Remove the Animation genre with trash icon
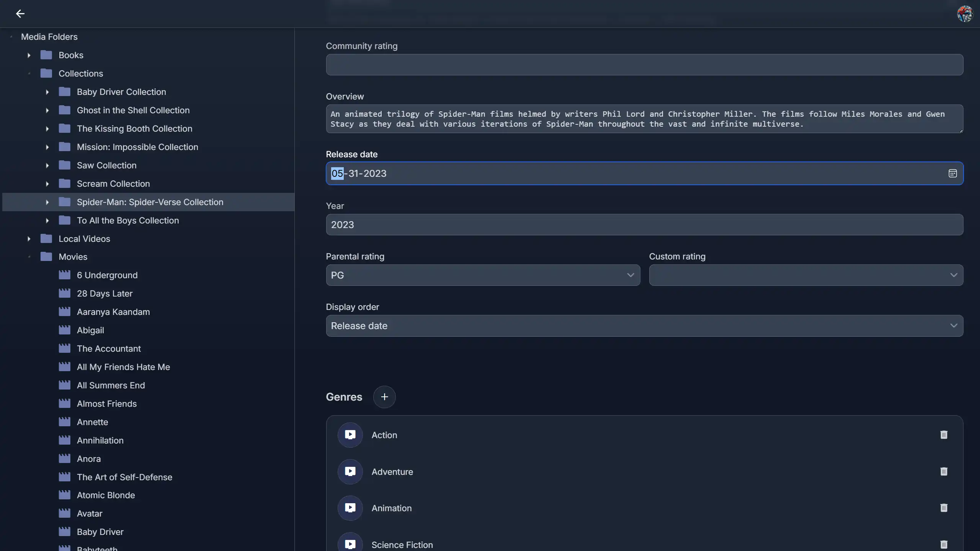 944,508
